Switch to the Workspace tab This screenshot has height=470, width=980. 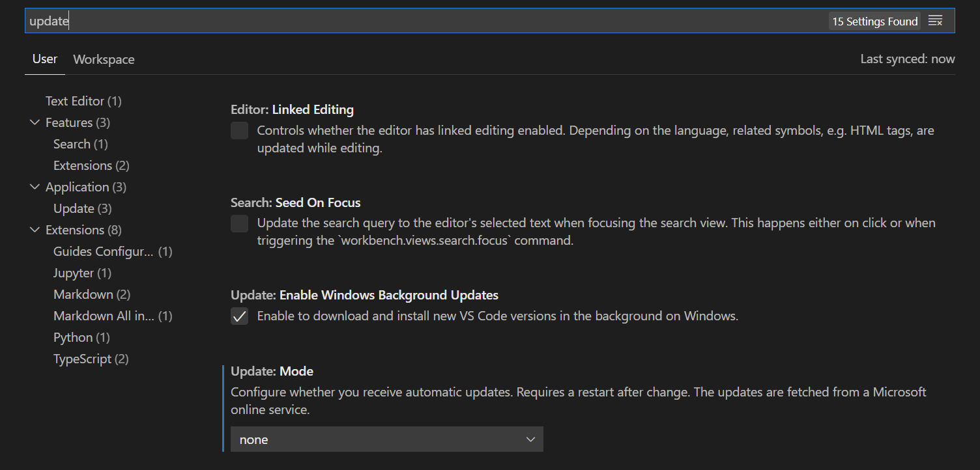coord(104,59)
